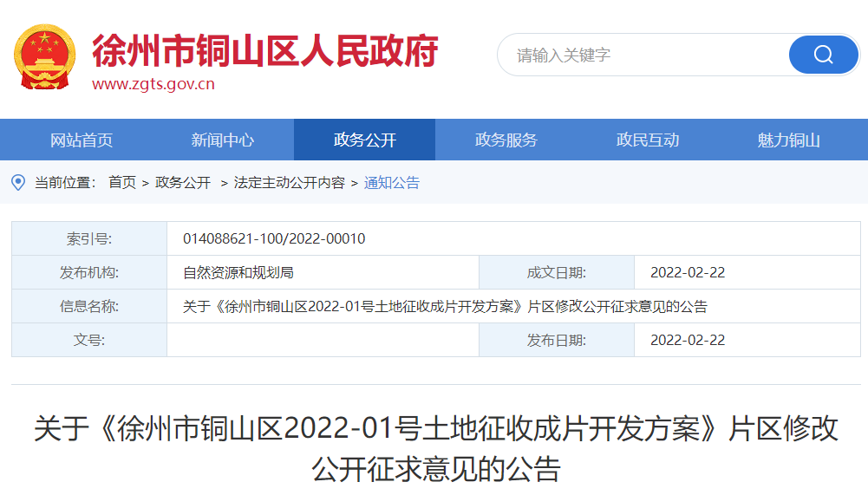
Task: Click the 徐州市铜山区人民政府 site title
Action: coord(265,51)
